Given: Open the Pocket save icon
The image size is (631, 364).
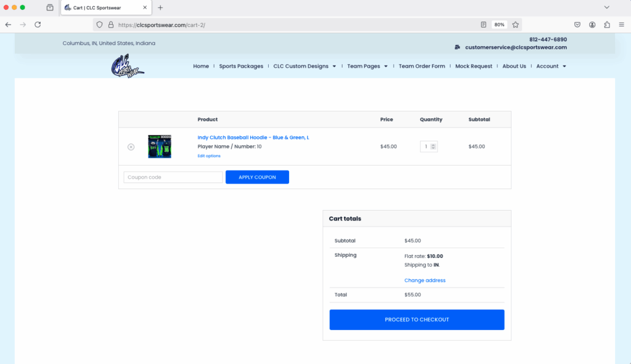Looking at the screenshot, I should tap(577, 25).
